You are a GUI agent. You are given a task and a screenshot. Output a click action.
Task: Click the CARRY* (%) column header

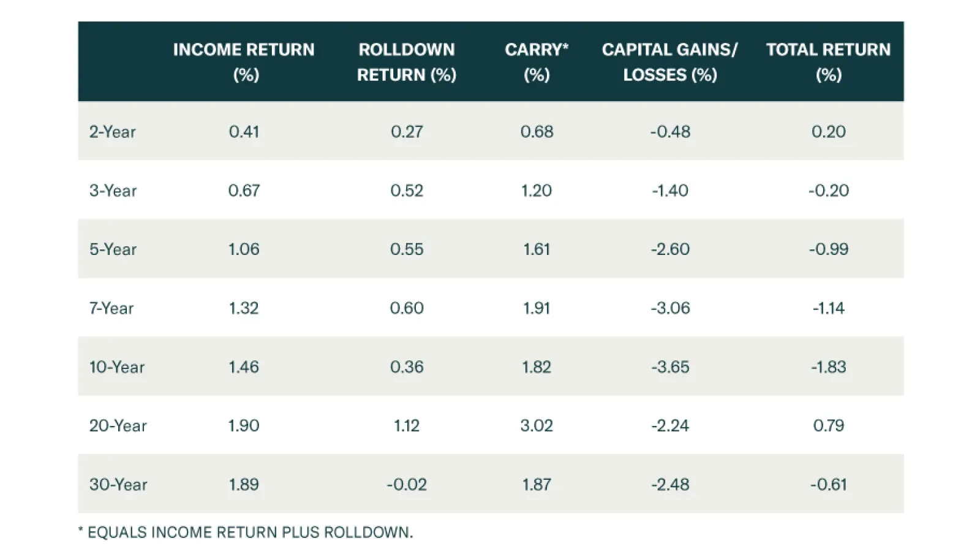(x=537, y=62)
